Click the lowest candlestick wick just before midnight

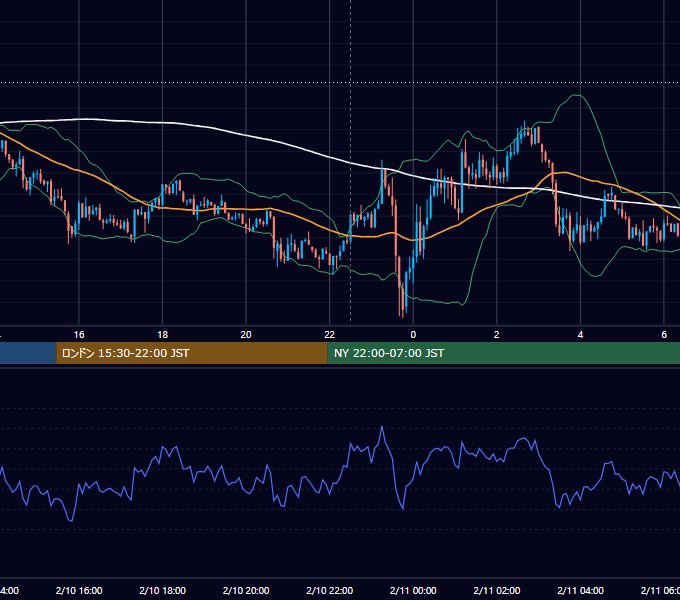(402, 314)
